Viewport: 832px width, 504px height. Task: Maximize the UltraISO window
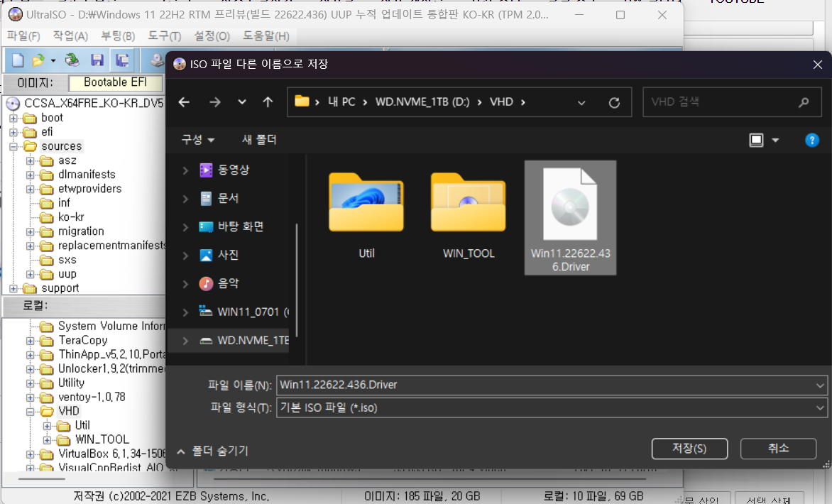620,15
